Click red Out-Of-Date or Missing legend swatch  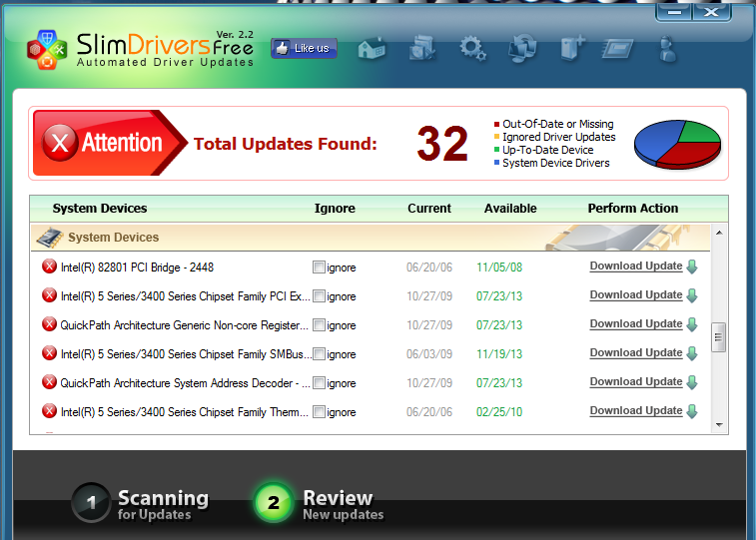click(496, 125)
